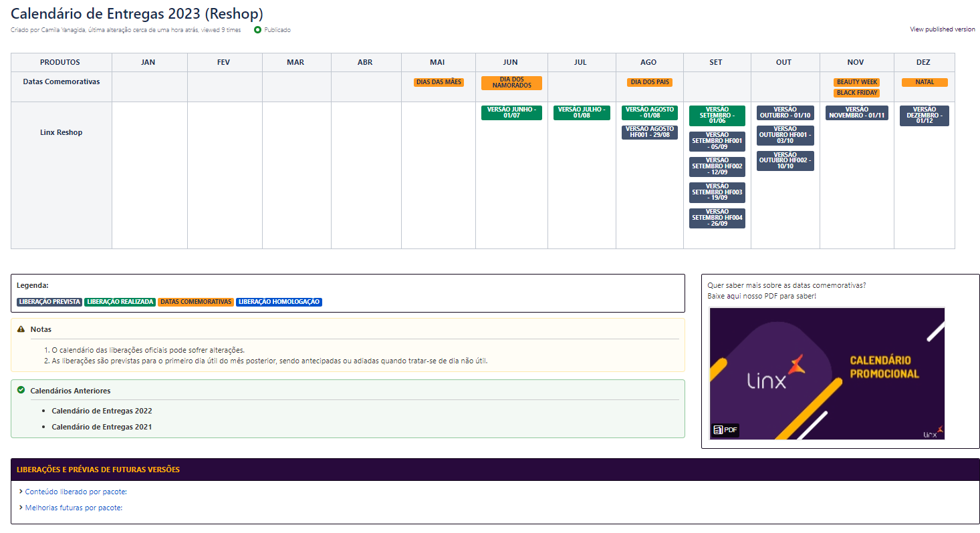Viewport: 980px width, 533px height.
Task: Select the NATAL tag in December
Action: [925, 82]
